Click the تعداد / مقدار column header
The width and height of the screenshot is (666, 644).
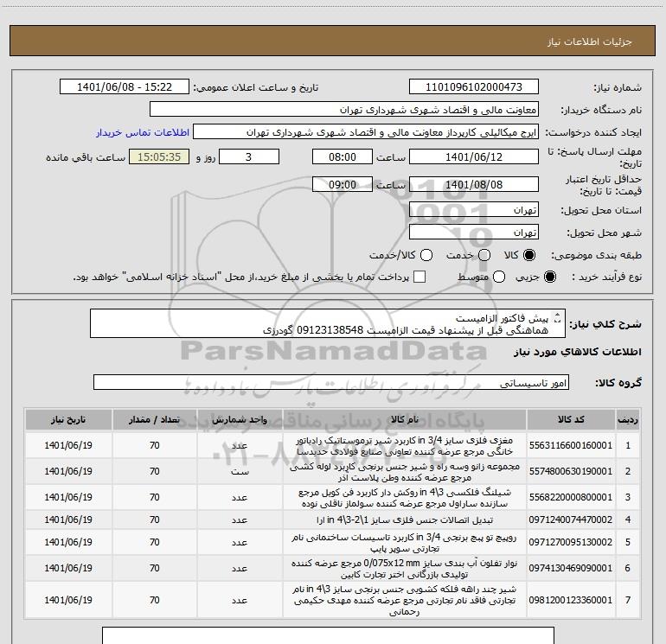(154, 419)
